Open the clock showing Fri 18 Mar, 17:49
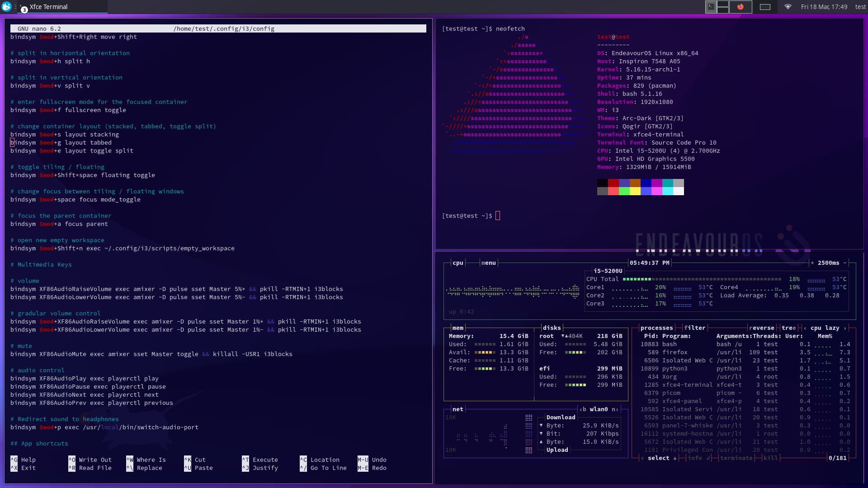 coord(824,7)
